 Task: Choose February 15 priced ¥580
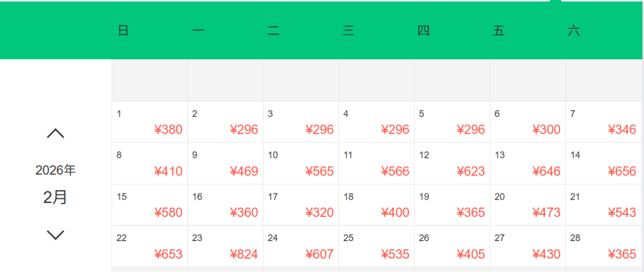coord(150,206)
